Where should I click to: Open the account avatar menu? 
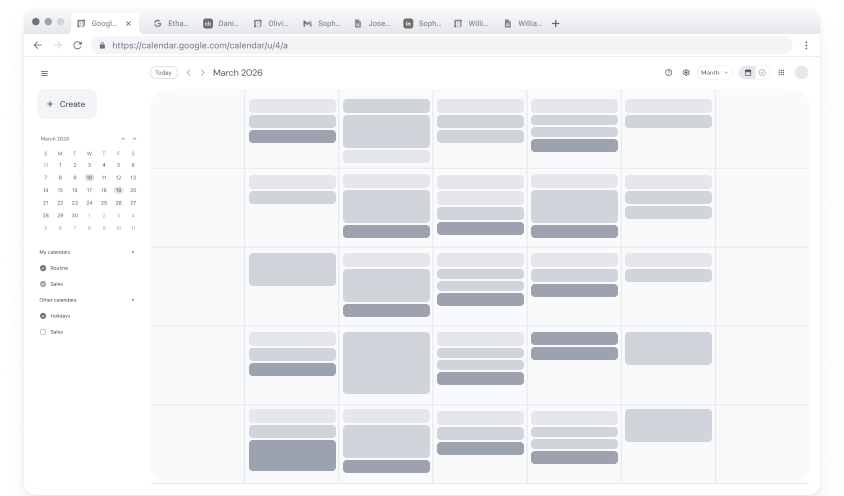[x=801, y=73]
